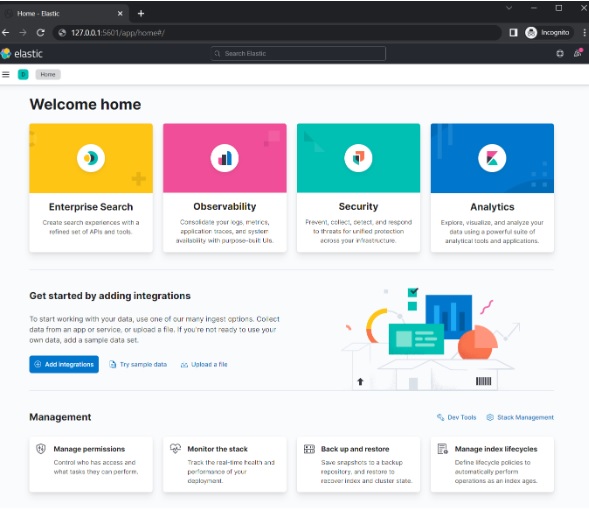Click the Manage permissions shield icon
The width and height of the screenshot is (589, 513).
[41, 449]
